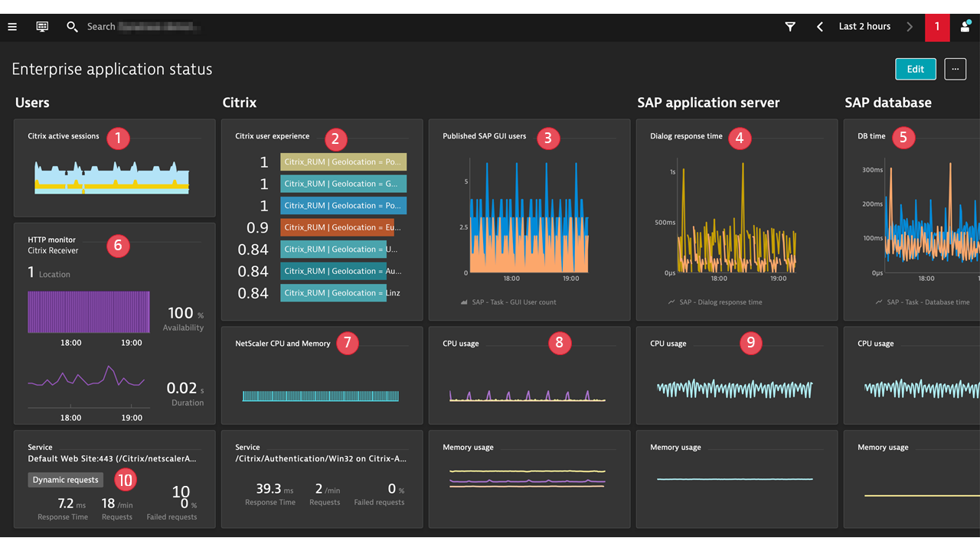The image size is (980, 551).
Task: Open the SAP database Memory usage tile
Action: [912, 479]
